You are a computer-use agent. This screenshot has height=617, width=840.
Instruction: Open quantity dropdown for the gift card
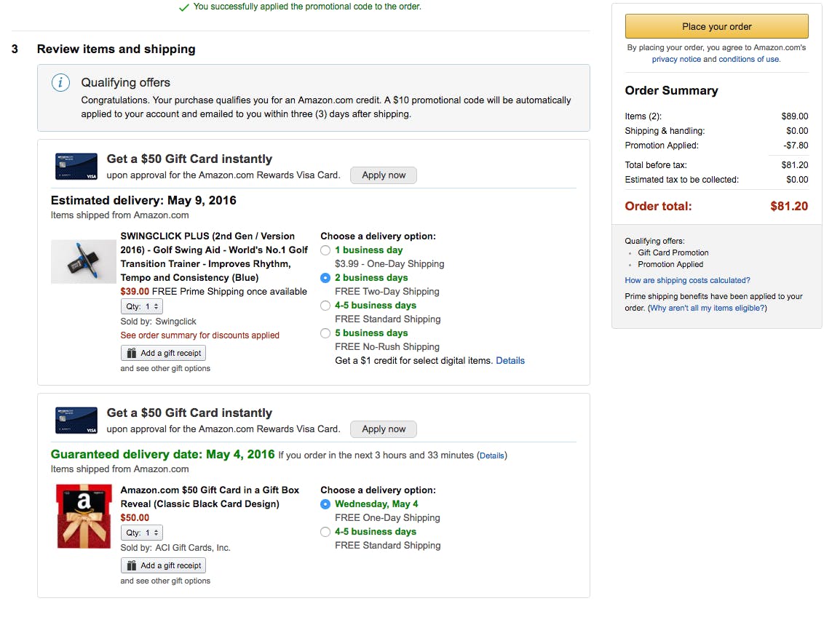[142, 533]
